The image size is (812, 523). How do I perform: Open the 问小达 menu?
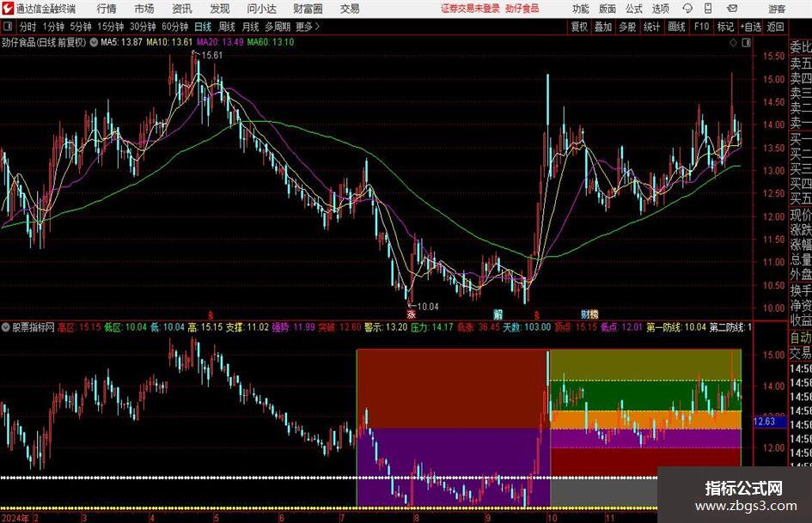tap(261, 9)
